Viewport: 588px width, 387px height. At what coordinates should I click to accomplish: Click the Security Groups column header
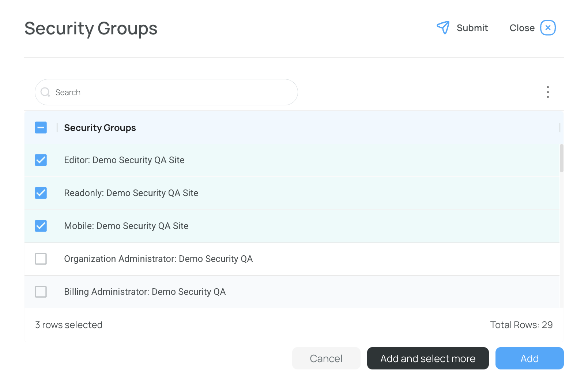coord(100,128)
